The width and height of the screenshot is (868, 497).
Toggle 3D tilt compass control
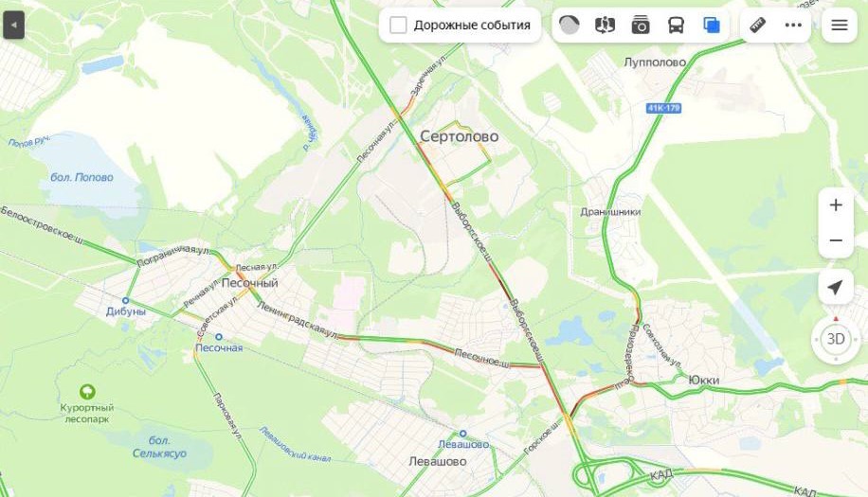(836, 339)
